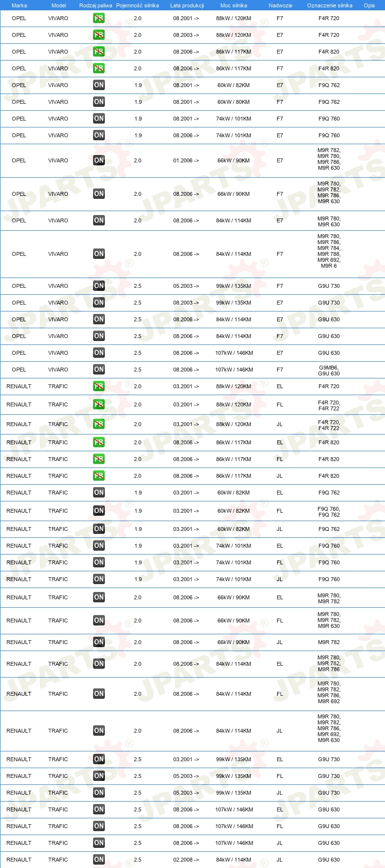Click diesel icon for Opel Vivaro 01.2006 66kW row
385x868 pixels.
pyautogui.click(x=99, y=160)
